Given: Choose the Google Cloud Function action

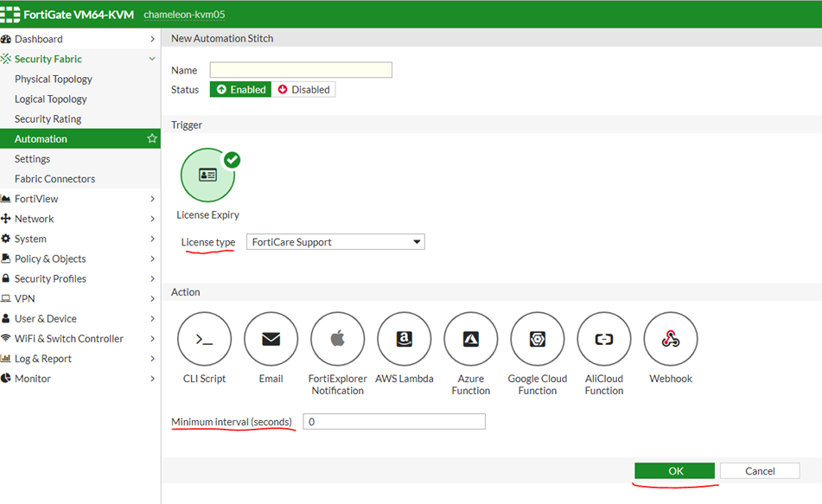Looking at the screenshot, I should click(x=538, y=339).
